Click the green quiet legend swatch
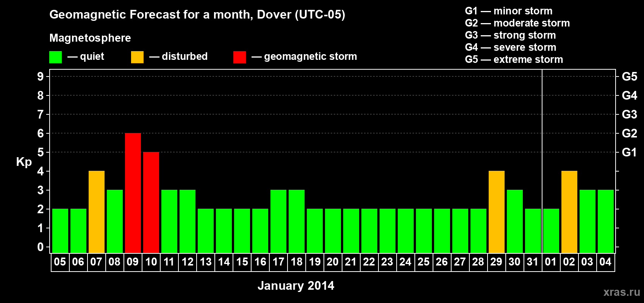 point(55,57)
